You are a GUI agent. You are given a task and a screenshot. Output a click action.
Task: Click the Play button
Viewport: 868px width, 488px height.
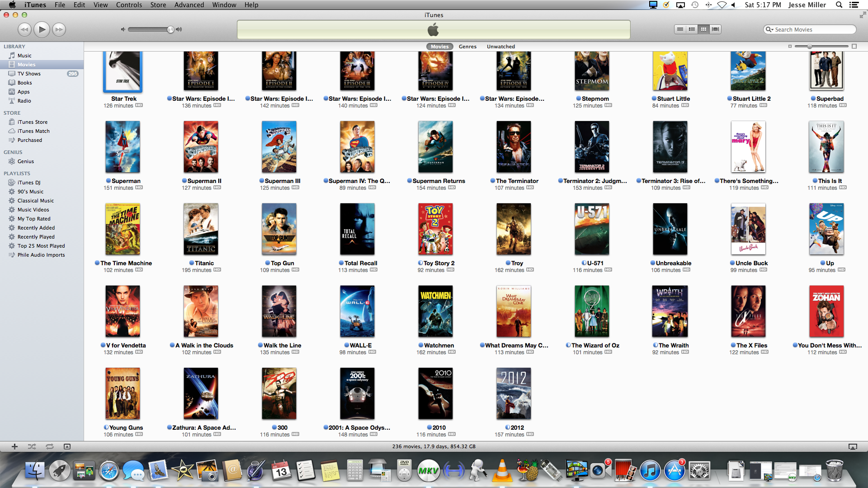[42, 29]
